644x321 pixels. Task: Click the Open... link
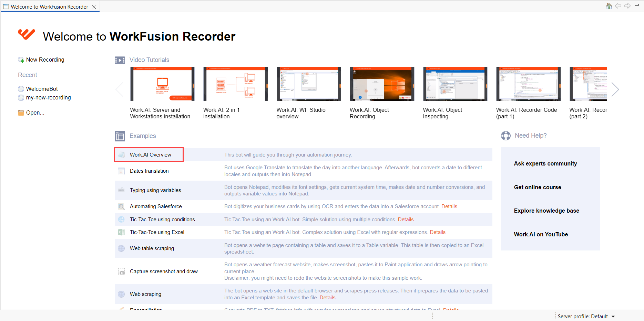[35, 113]
